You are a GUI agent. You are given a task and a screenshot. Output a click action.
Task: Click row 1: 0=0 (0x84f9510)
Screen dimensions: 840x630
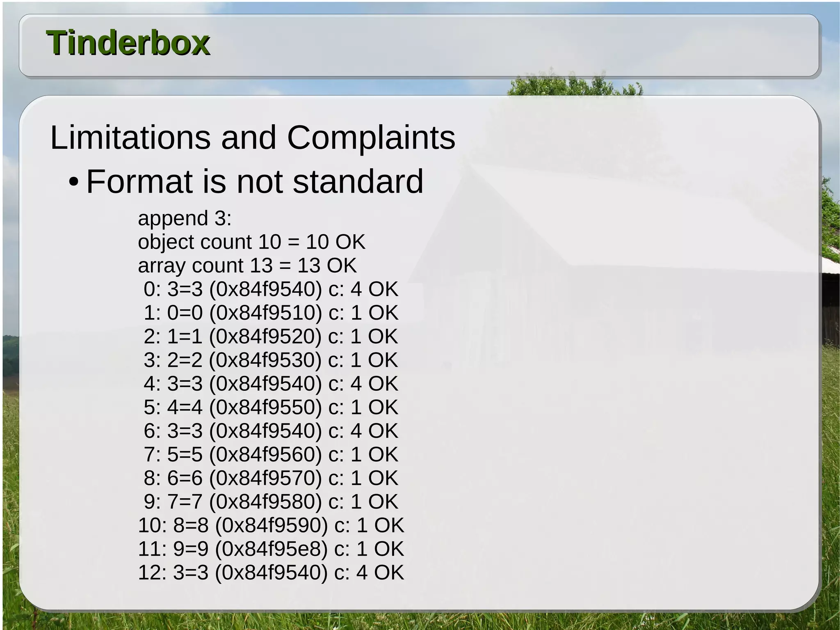(x=271, y=313)
